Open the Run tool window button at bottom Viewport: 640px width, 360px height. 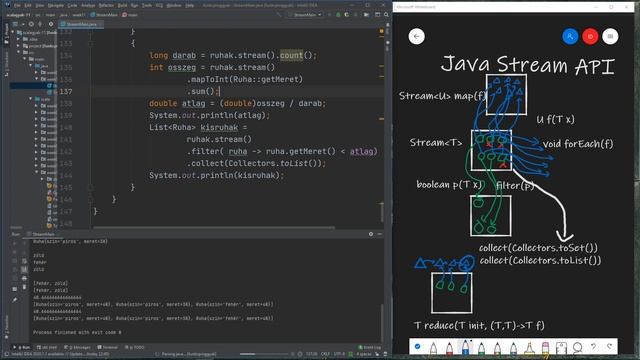(22, 347)
